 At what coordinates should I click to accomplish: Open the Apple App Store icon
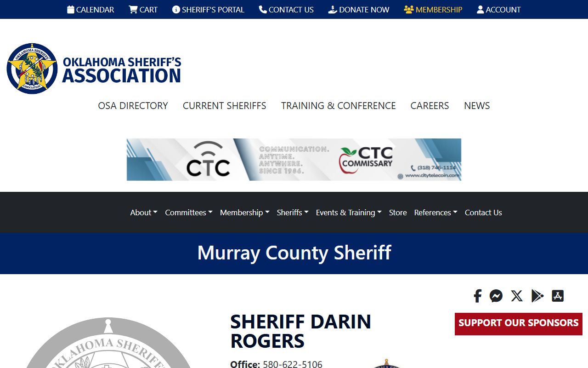pos(558,296)
